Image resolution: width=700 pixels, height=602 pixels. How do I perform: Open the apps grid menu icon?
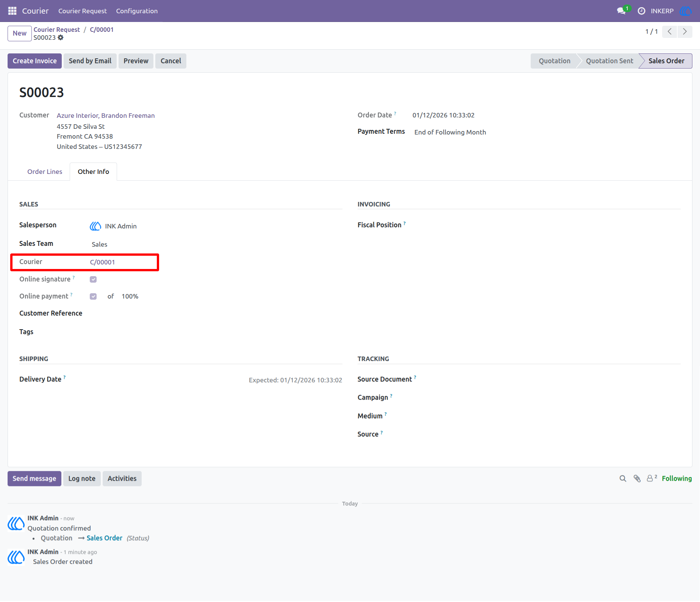coord(12,11)
